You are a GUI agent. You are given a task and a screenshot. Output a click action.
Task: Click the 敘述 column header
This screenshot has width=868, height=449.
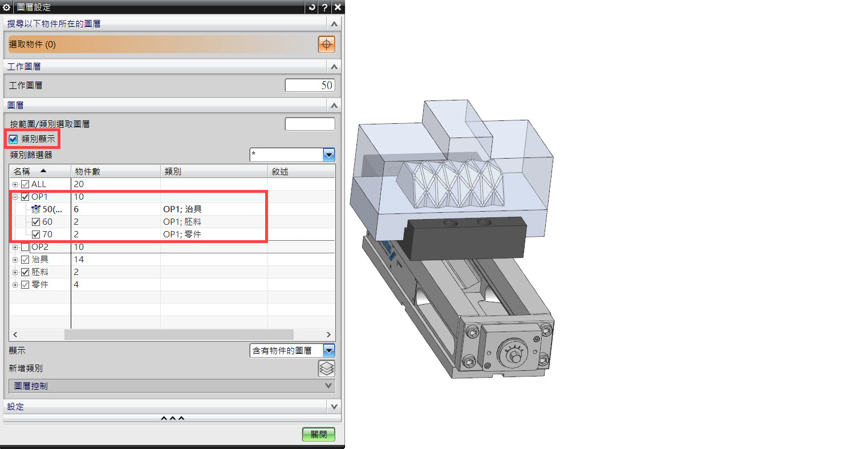coord(301,171)
